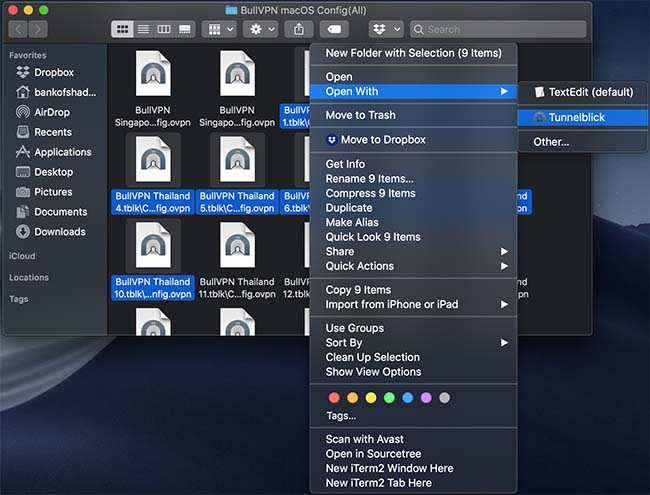Image resolution: width=650 pixels, height=495 pixels.
Task: Expand the Quick Actions submenu
Action: (x=413, y=266)
